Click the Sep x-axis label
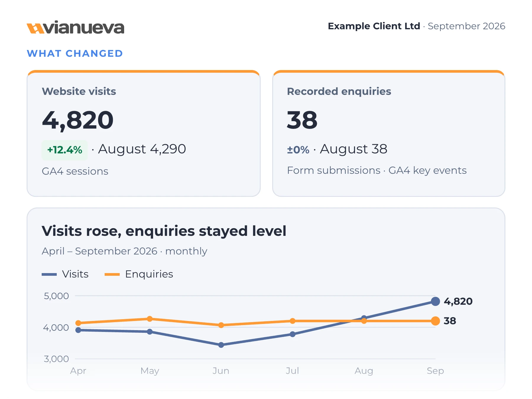 point(435,371)
